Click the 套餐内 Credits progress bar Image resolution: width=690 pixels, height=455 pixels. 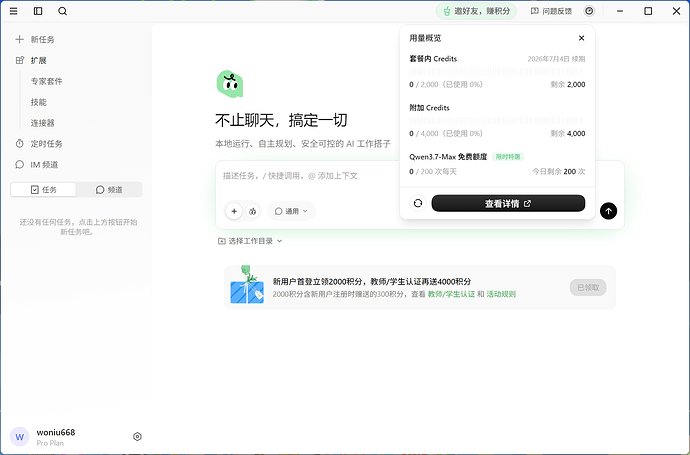tap(496, 71)
